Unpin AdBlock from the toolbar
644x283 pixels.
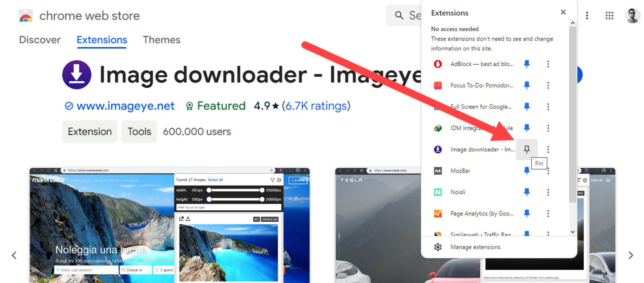(527, 64)
